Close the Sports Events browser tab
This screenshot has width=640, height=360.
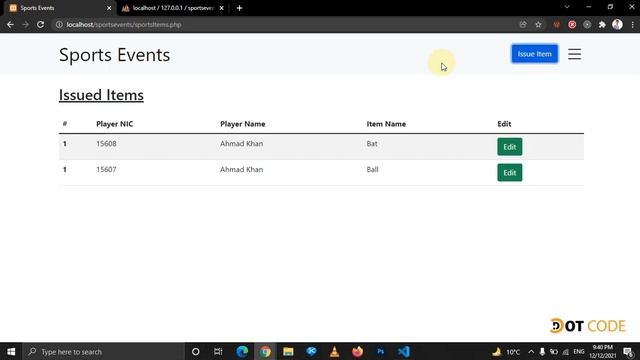tap(109, 8)
